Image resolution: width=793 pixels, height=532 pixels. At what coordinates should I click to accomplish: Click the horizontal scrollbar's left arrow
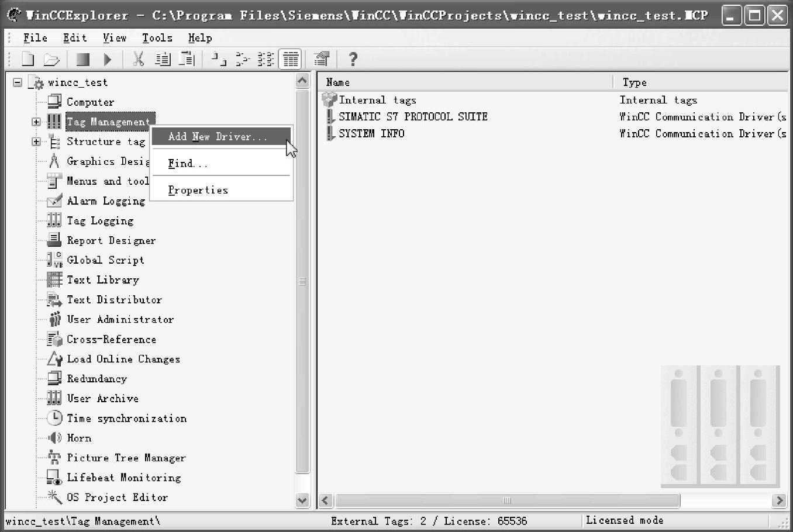point(326,500)
